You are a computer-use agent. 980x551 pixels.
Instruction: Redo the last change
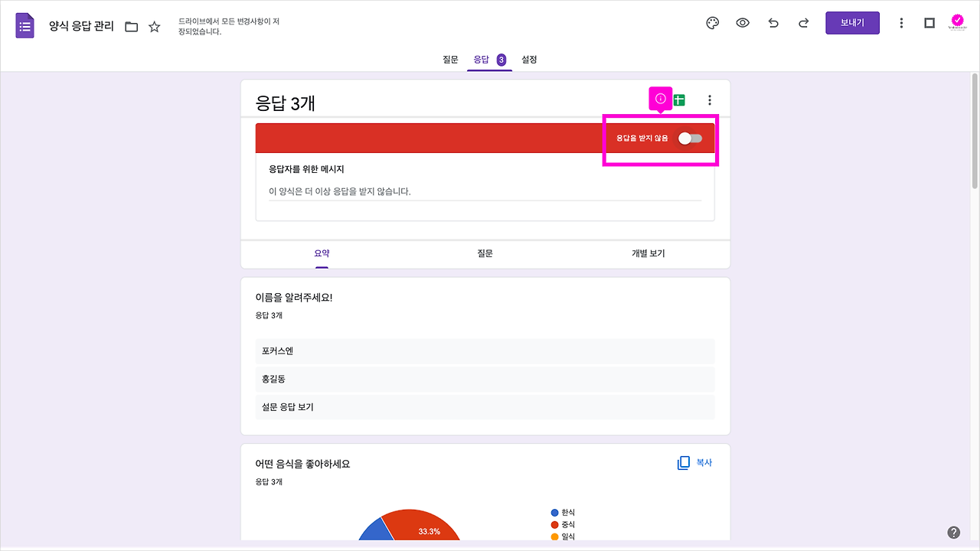(x=803, y=23)
